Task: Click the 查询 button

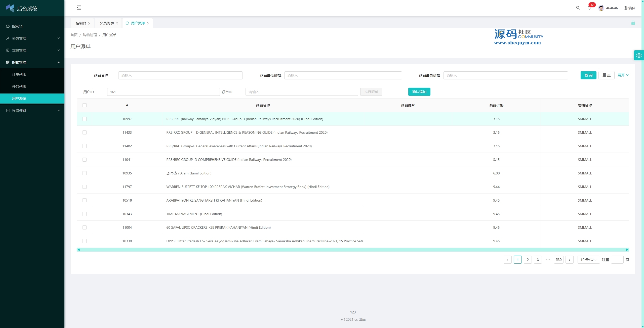Action: coord(588,75)
